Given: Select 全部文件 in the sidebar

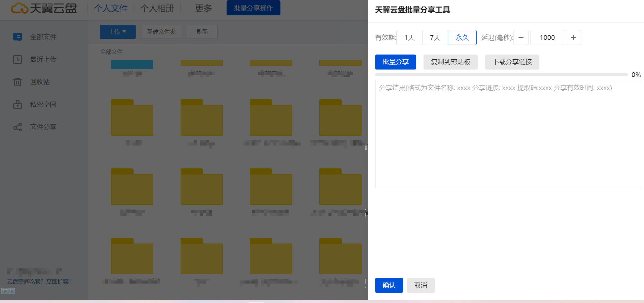Looking at the screenshot, I should point(43,37).
